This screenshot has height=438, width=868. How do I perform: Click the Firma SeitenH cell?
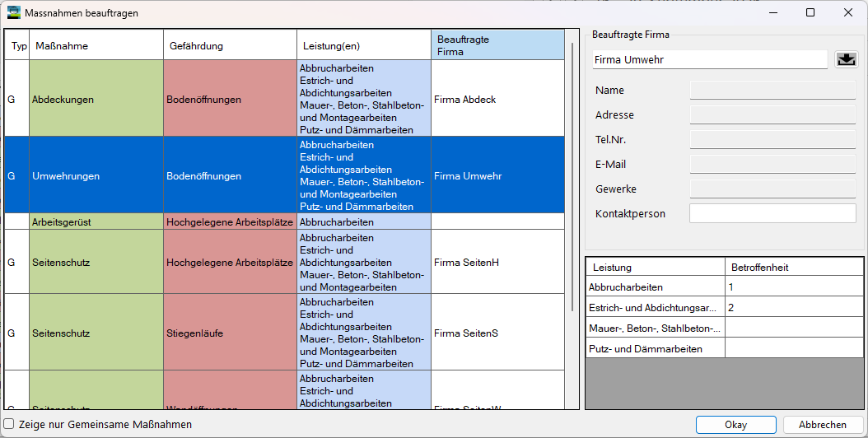497,262
